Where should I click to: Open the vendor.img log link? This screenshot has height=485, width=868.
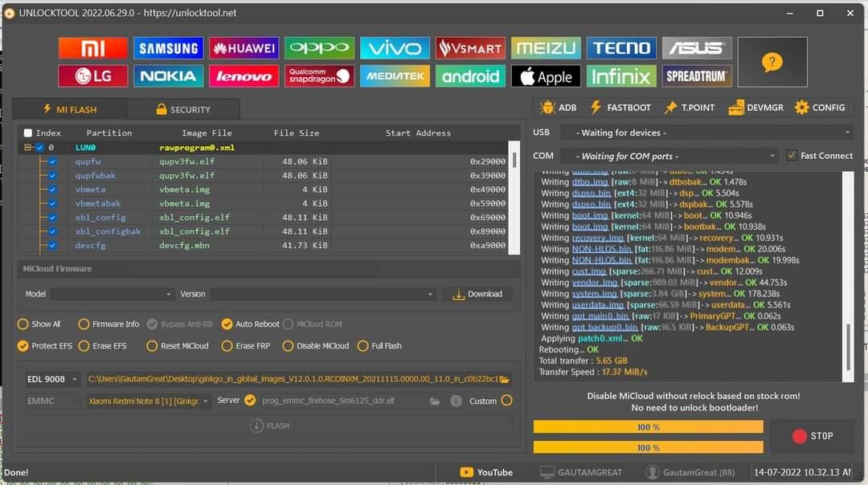pos(595,283)
